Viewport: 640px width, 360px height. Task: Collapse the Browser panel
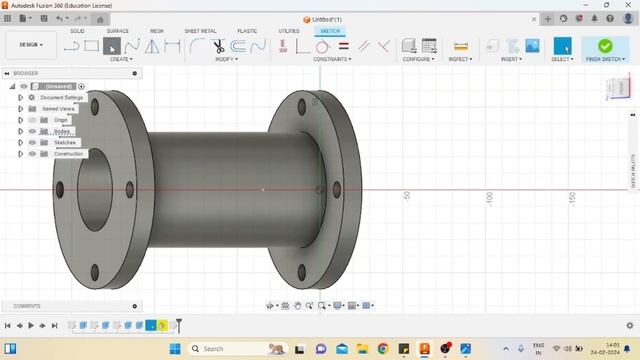pyautogui.click(x=7, y=73)
